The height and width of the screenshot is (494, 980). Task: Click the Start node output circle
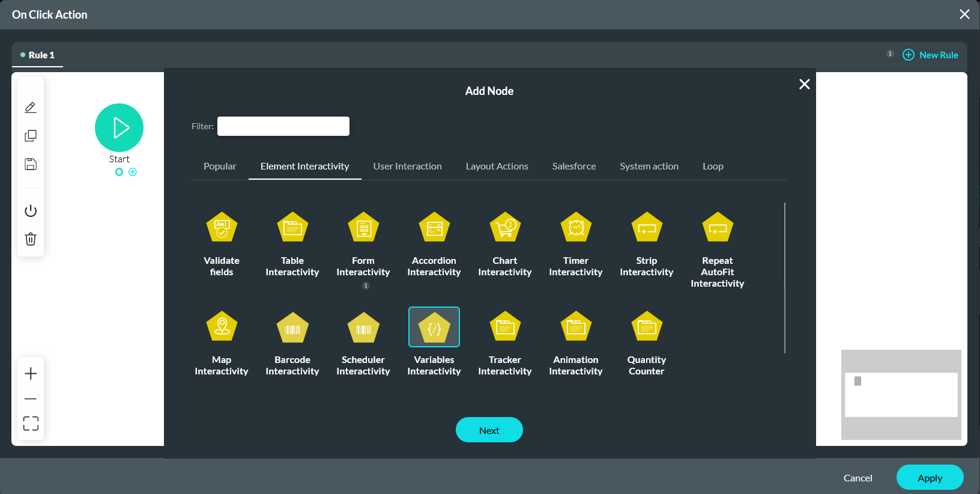pyautogui.click(x=119, y=172)
